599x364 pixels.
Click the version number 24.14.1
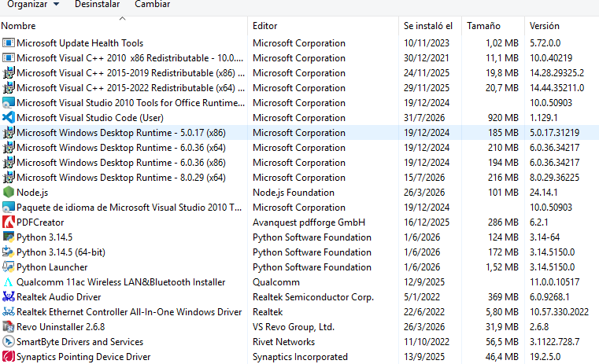click(x=543, y=193)
